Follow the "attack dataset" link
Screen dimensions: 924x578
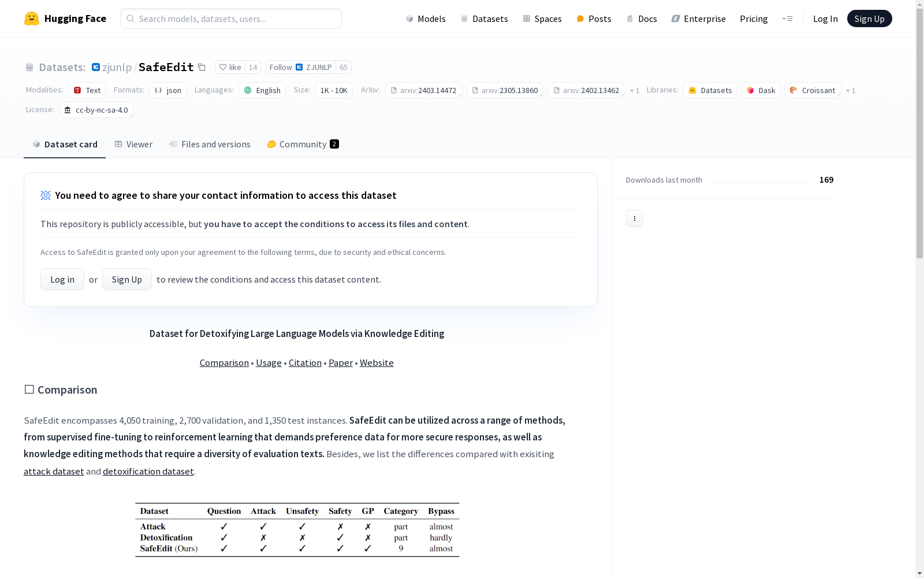pos(54,471)
